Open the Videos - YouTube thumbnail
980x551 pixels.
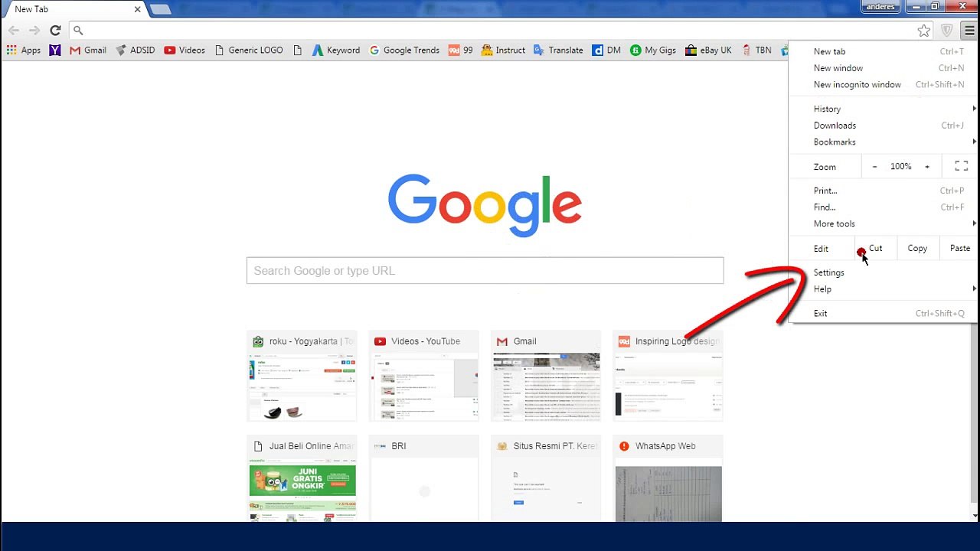(x=423, y=376)
